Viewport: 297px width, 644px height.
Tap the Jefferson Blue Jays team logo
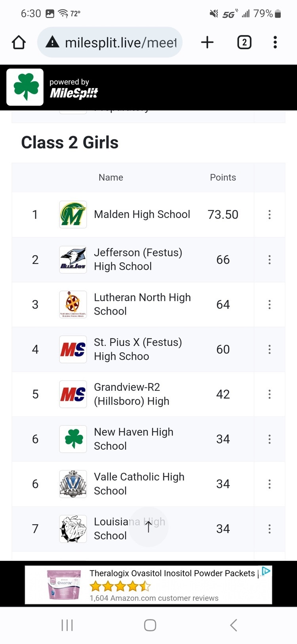(73, 260)
